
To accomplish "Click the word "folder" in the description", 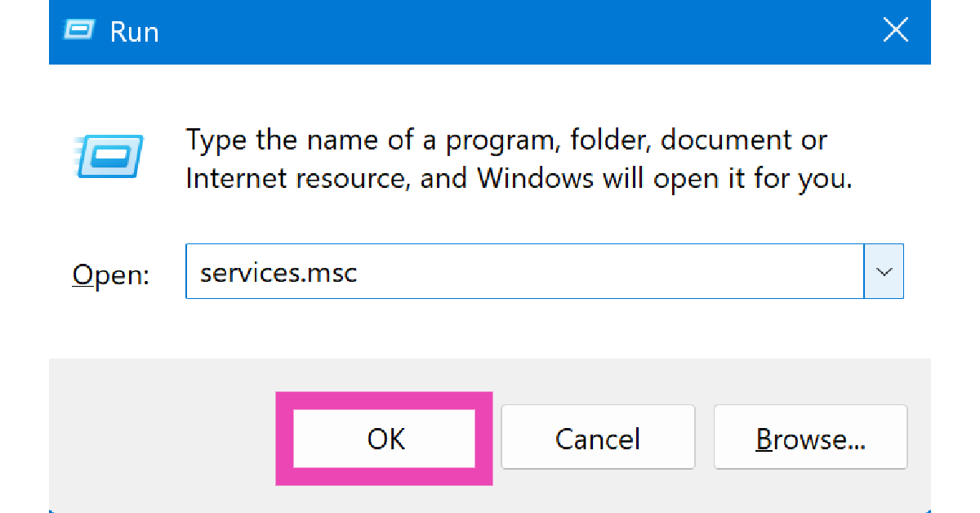I will 599,141.
